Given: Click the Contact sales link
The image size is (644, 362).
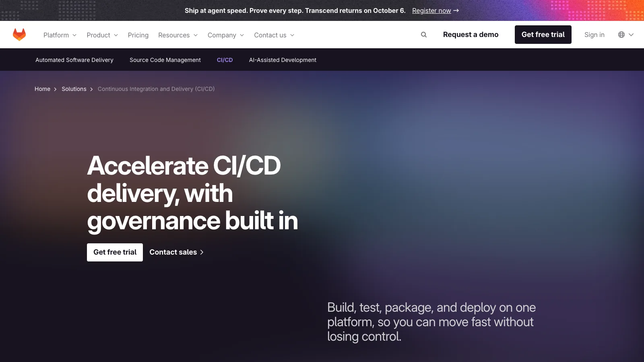Looking at the screenshot, I should click(177, 252).
